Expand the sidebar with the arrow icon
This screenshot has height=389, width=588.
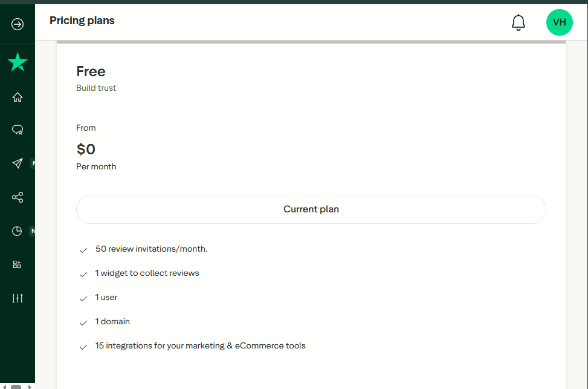coord(18,24)
